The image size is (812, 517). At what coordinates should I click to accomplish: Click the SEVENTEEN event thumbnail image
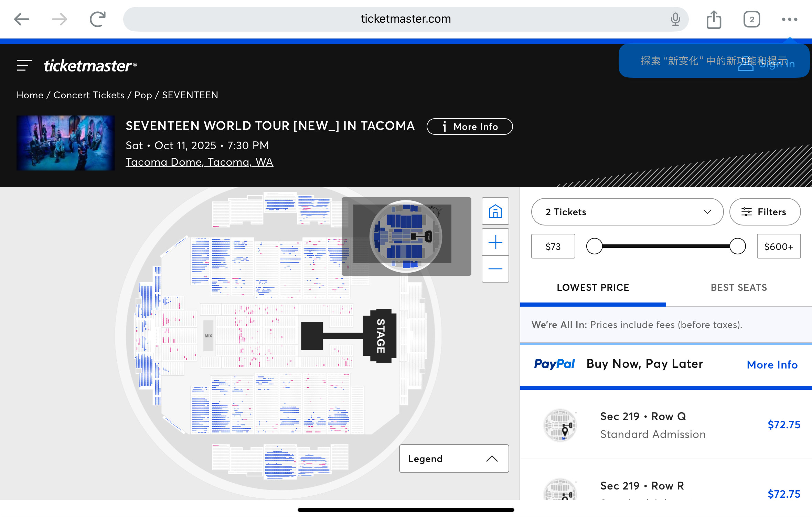[x=65, y=143]
